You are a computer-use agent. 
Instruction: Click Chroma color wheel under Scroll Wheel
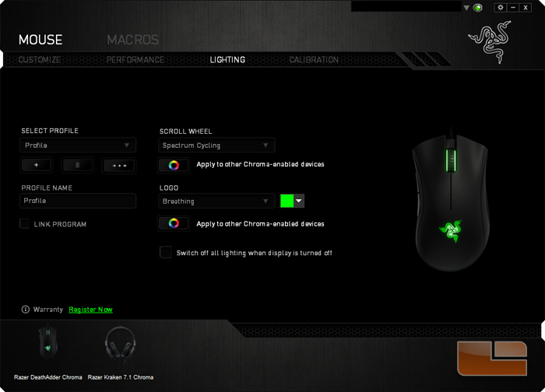pos(174,165)
